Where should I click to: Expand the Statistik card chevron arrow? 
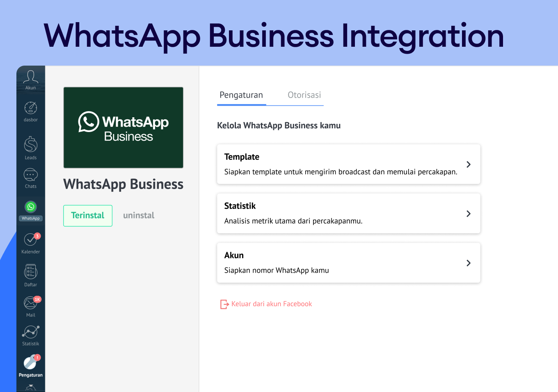tap(468, 214)
